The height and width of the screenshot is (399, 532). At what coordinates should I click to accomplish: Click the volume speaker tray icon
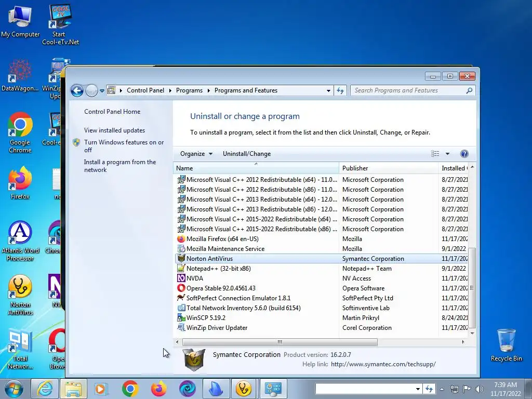[x=480, y=389]
